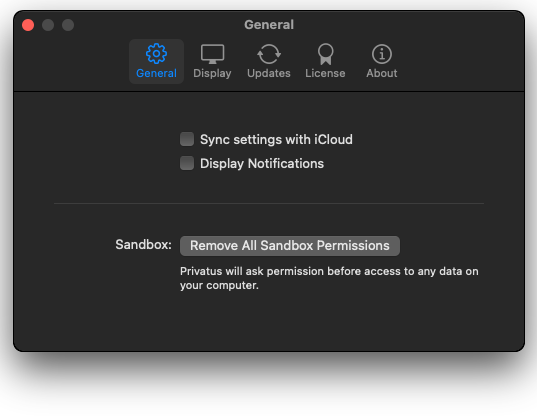
Task: Switch to the Updates tab label
Action: 269,73
